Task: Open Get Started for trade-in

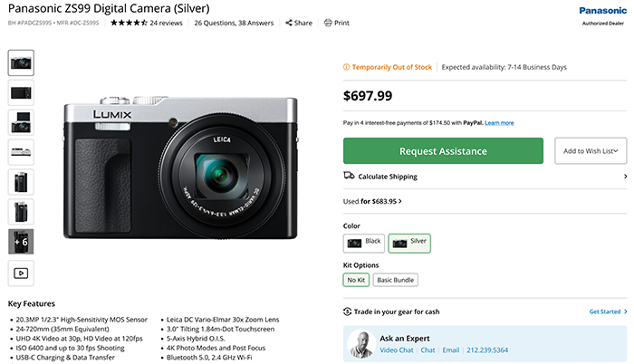Action: (x=607, y=311)
